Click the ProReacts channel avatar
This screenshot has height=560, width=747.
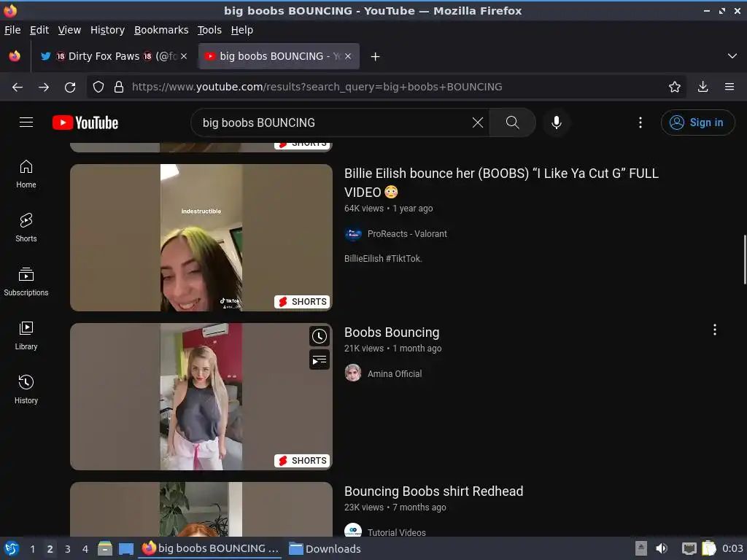[x=353, y=233]
